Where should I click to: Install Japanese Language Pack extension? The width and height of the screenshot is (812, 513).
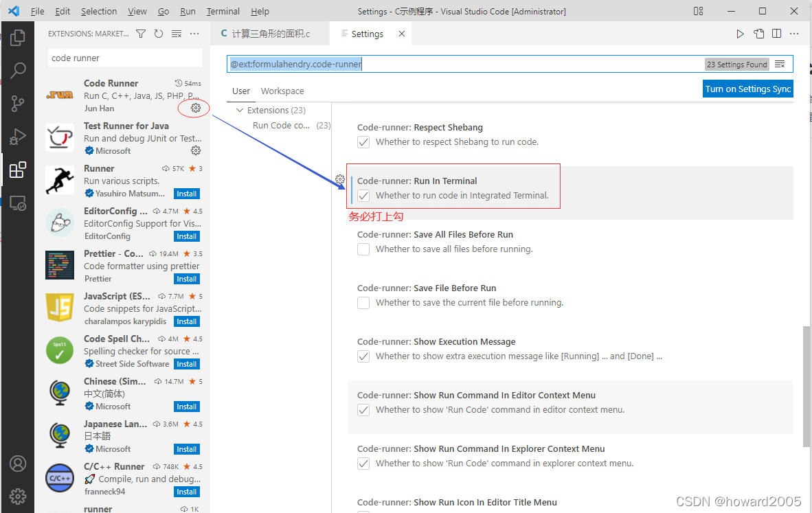click(186, 449)
